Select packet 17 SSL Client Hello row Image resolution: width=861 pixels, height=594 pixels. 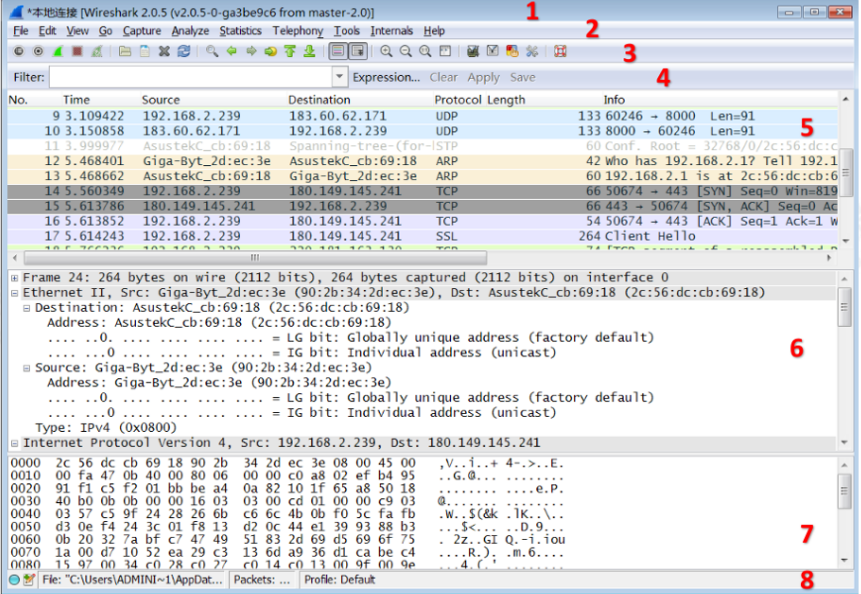click(423, 236)
